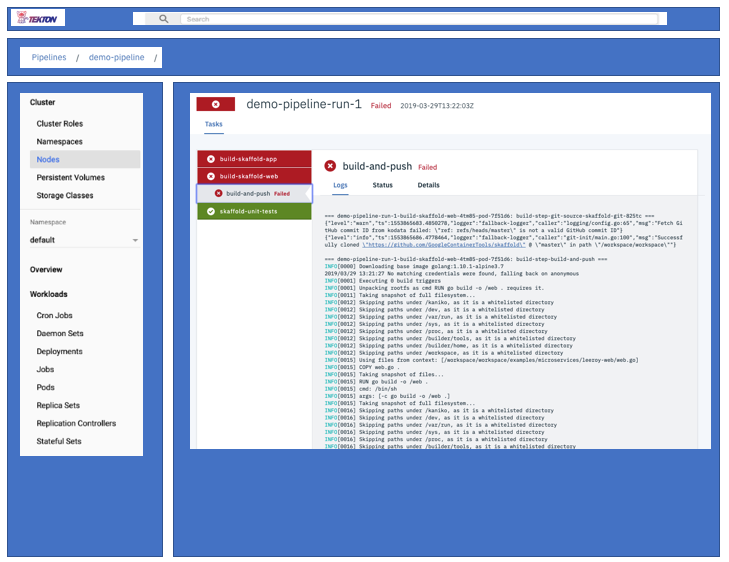Open Storage Classes in sidebar
The height and width of the screenshot is (562, 729).
pyautogui.click(x=65, y=195)
